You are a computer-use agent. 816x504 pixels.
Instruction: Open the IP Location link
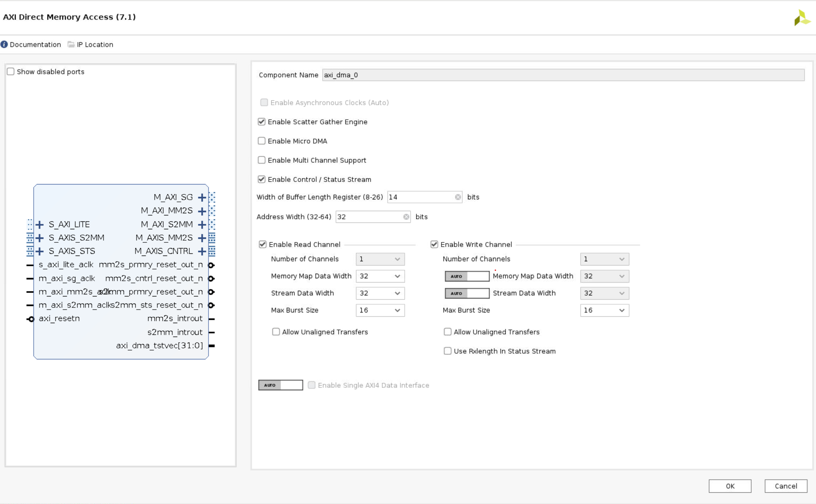click(x=95, y=44)
